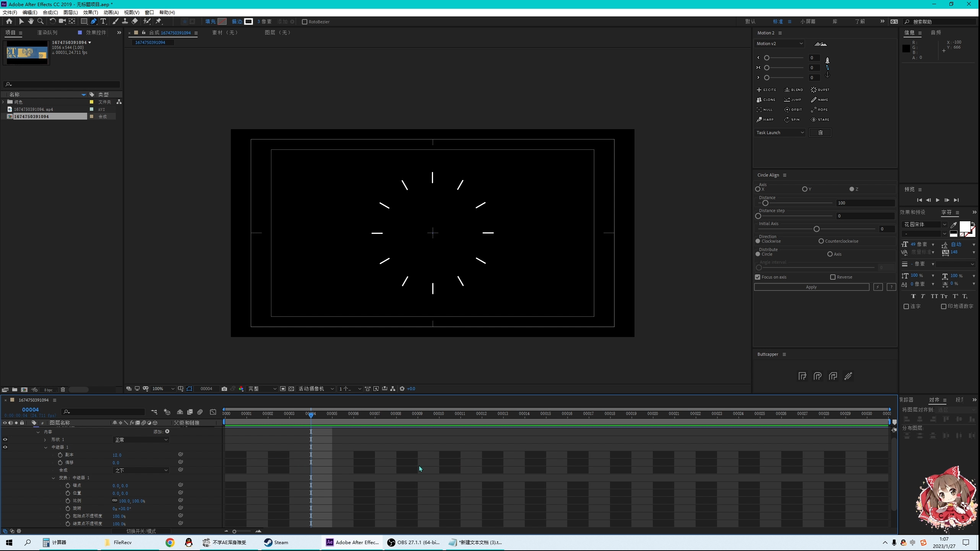Screen dimensions: 980x551
Task: Open the 文件(F) menu
Action: coord(10,12)
